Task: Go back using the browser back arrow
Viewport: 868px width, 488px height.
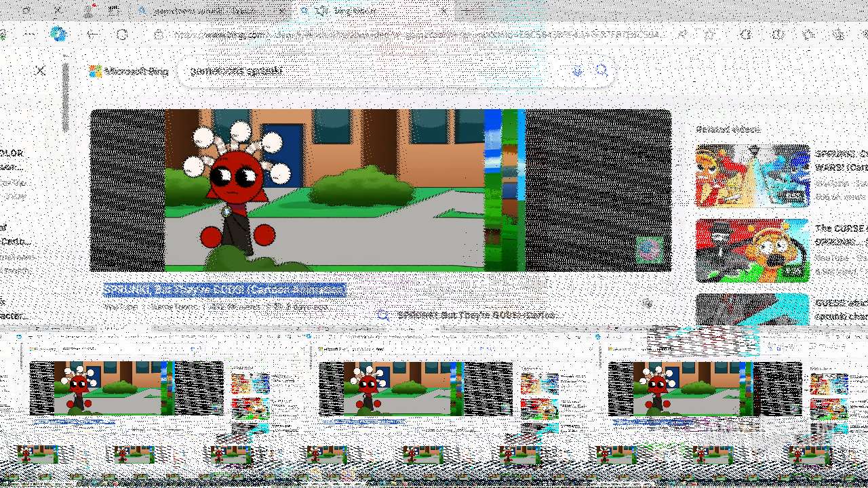Action: 92,35
